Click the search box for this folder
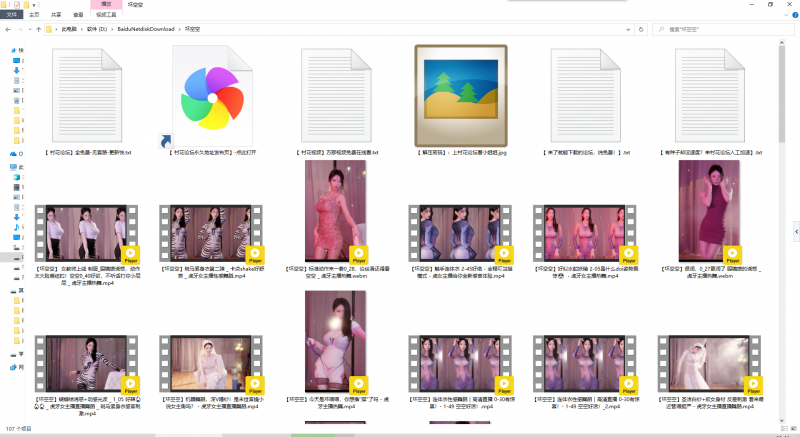Screen dimensions: 800x437 720,30
